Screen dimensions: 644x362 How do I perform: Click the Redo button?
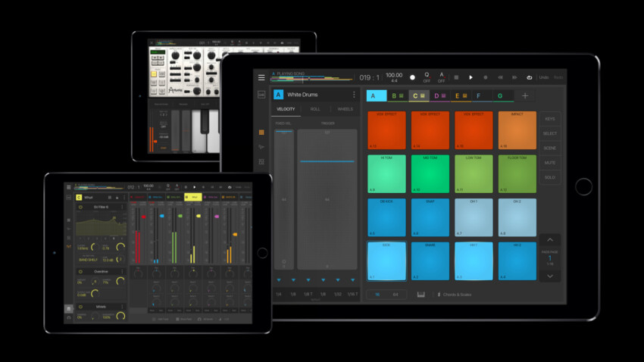click(558, 77)
